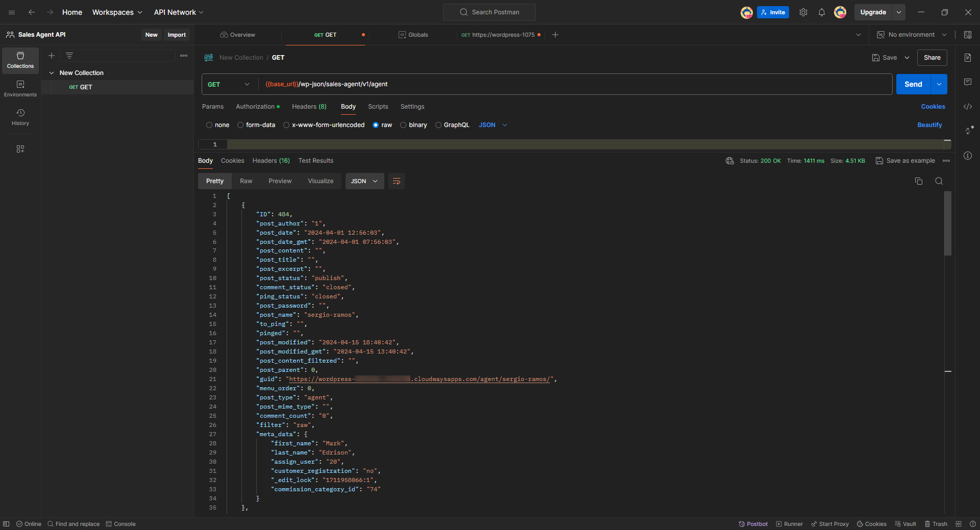Open the Save options arrow
The height and width of the screenshot is (530, 980).
point(907,58)
